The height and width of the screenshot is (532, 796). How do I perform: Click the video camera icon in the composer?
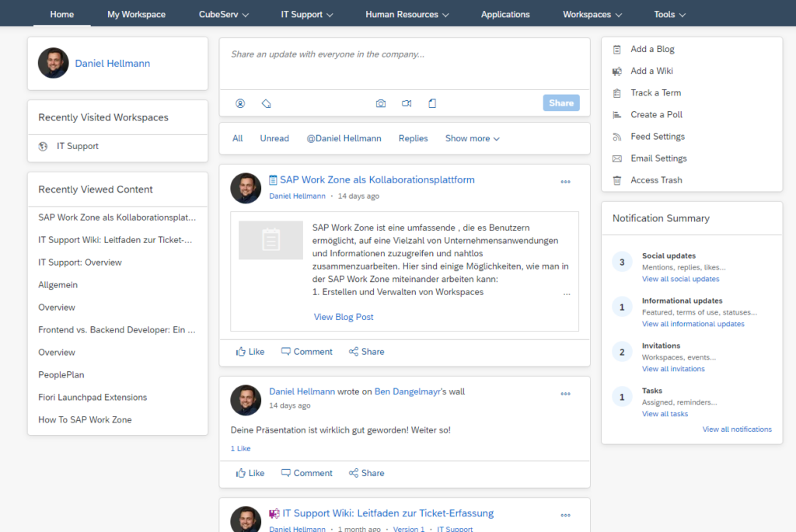coord(407,103)
